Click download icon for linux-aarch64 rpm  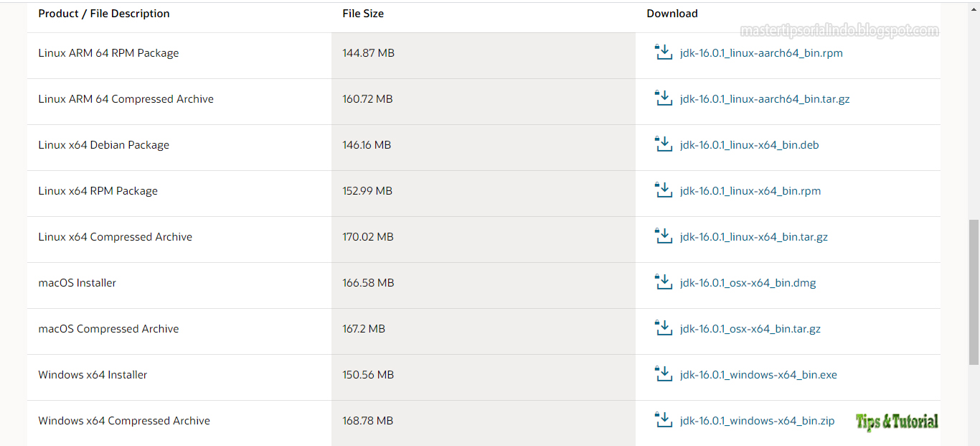664,52
